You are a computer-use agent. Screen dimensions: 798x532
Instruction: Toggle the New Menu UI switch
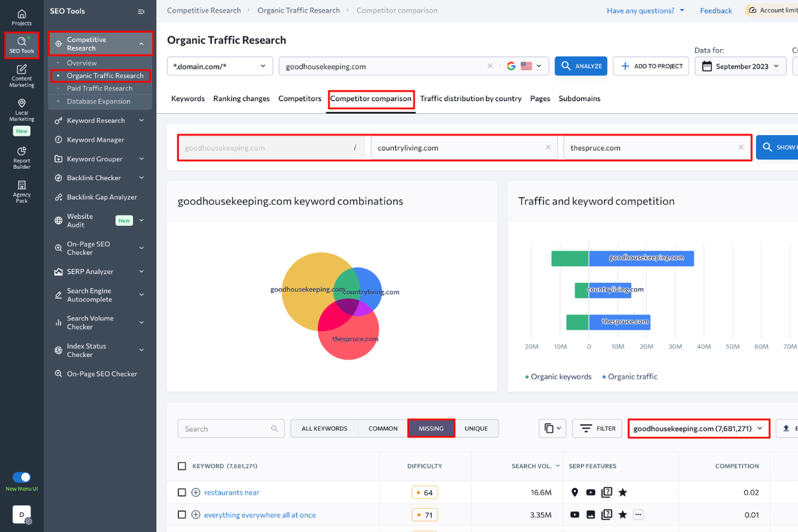pyautogui.click(x=22, y=478)
